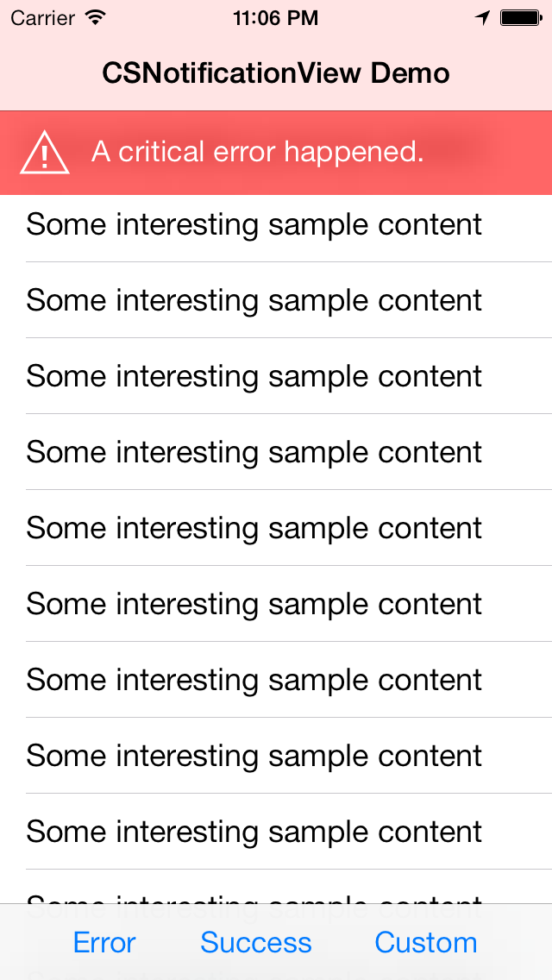Show an Error notification
The width and height of the screenshot is (552, 980).
(x=104, y=942)
